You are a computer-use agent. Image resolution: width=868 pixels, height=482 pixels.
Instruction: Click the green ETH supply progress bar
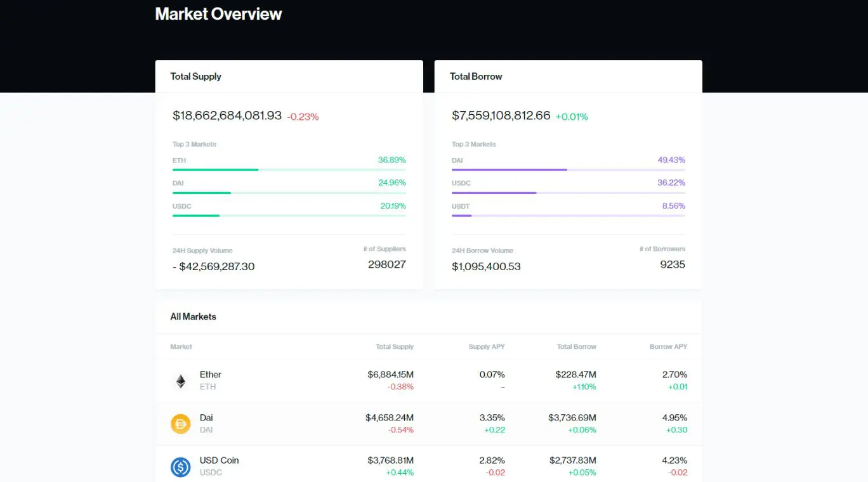[289, 170]
